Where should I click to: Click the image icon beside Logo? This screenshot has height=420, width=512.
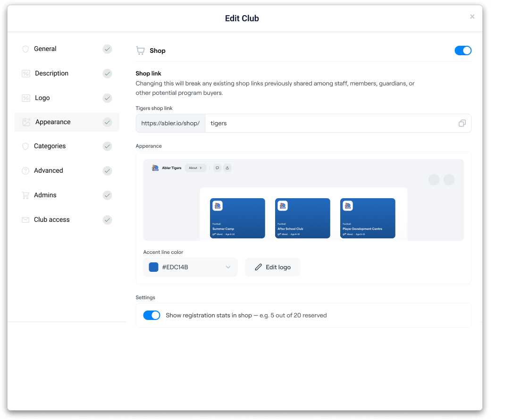pos(26,98)
